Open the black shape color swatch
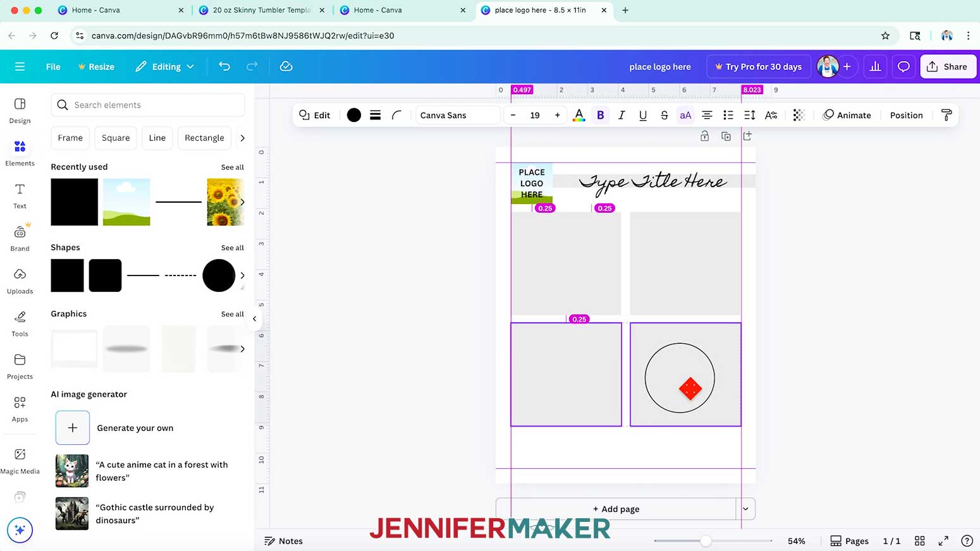Screen dimensions: 980x551 coord(354,115)
